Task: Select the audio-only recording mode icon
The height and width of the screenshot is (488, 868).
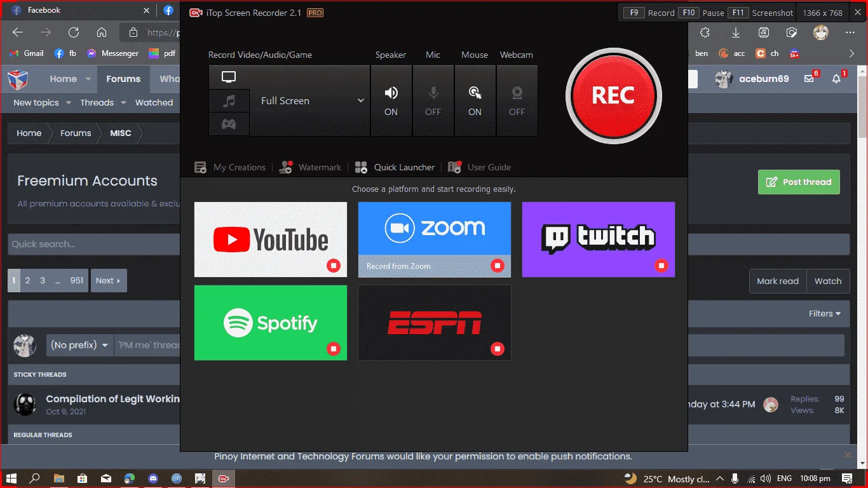Action: pyautogui.click(x=229, y=101)
